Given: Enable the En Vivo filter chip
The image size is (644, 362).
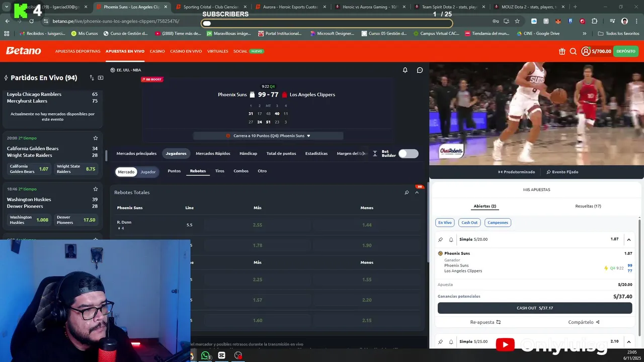Looking at the screenshot, I should tap(445, 222).
